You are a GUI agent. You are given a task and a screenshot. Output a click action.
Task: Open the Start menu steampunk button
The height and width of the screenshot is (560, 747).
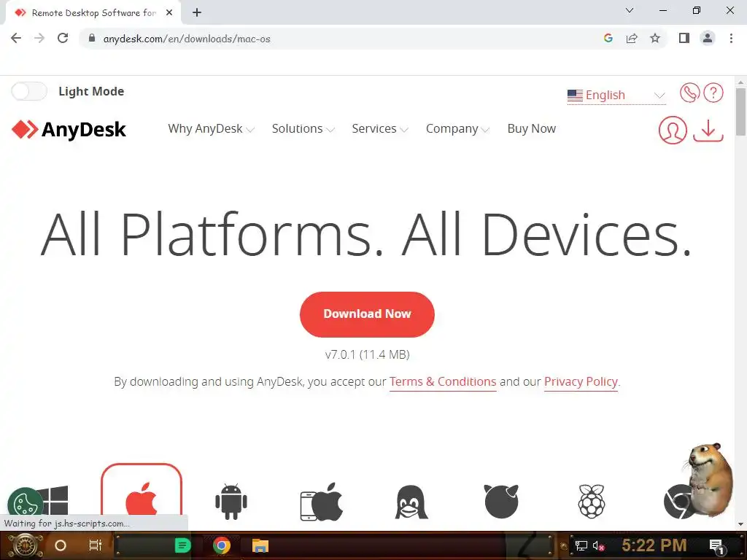tap(25, 545)
